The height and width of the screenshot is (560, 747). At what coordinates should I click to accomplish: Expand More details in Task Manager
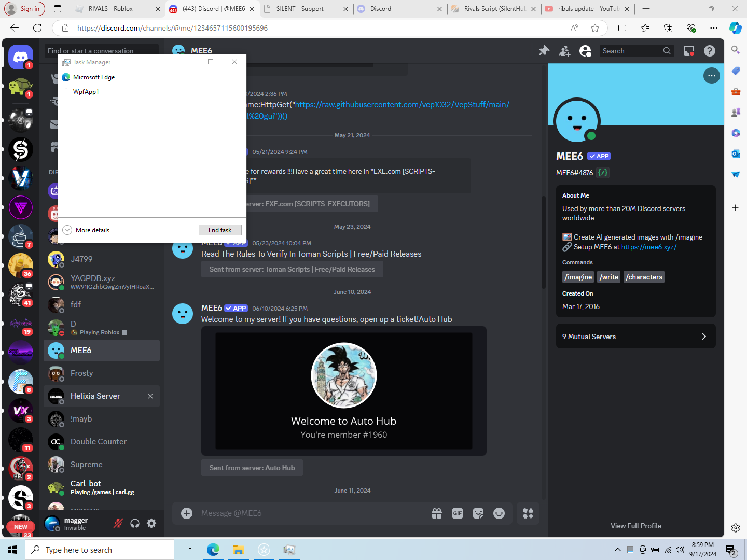pos(87,230)
